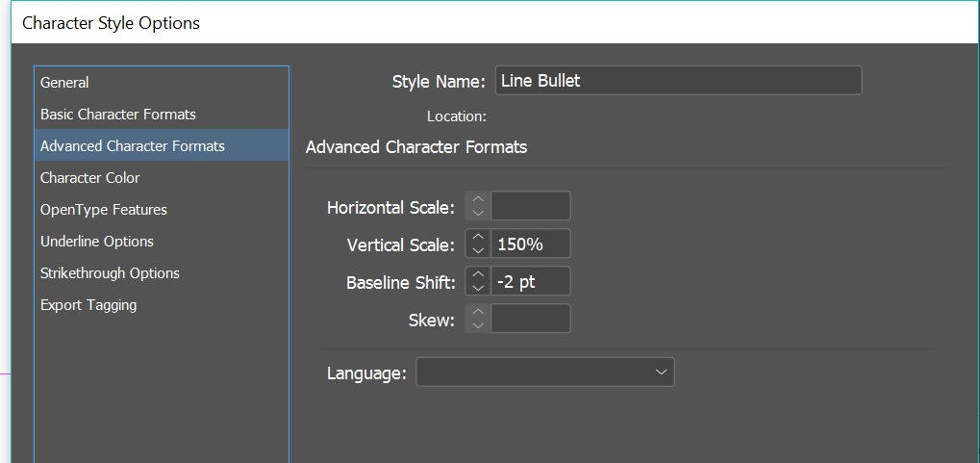Increase Horizontal Scale with up arrow
The image size is (980, 463).
click(x=478, y=200)
